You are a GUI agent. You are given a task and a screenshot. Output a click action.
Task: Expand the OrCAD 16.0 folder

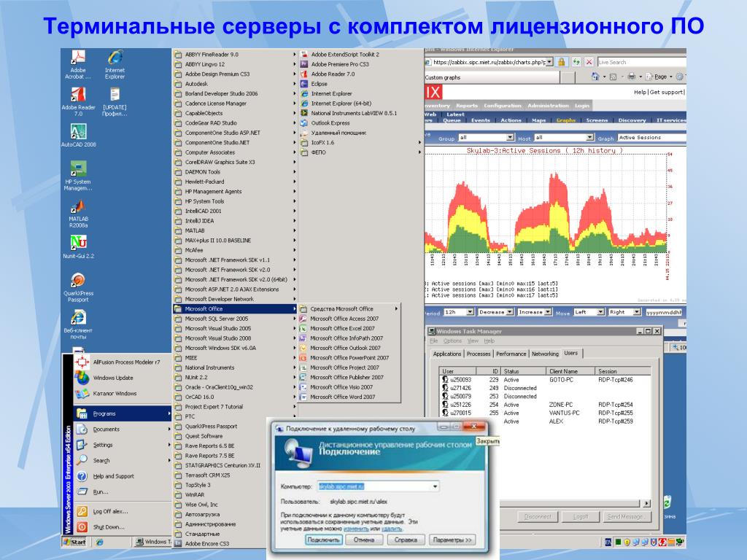(235, 397)
